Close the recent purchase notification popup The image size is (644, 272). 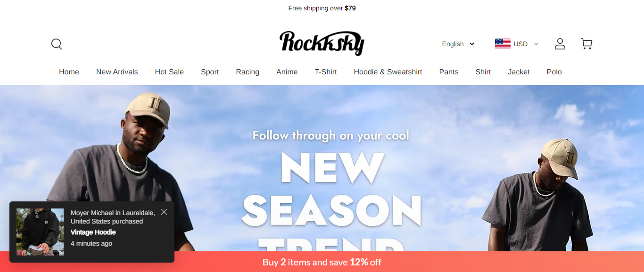[164, 212]
